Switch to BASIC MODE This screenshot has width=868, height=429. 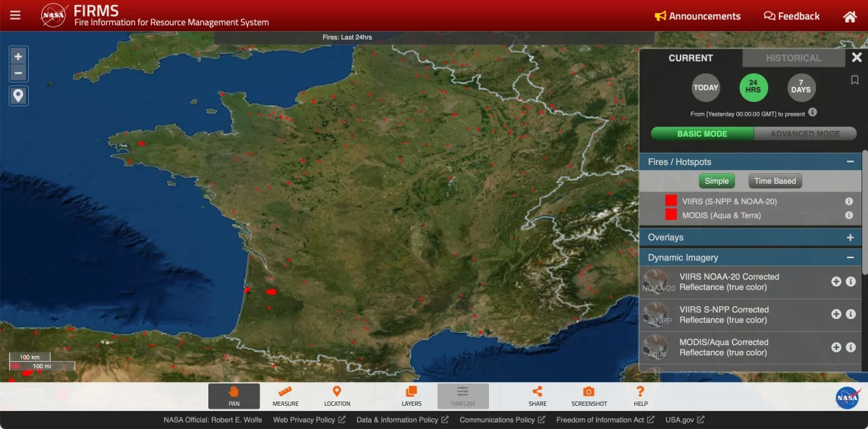tap(702, 134)
